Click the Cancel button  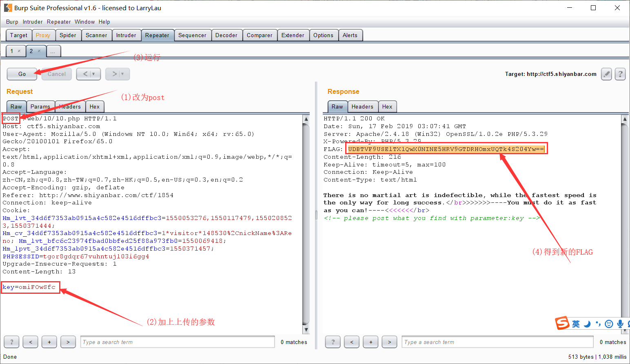(57, 74)
